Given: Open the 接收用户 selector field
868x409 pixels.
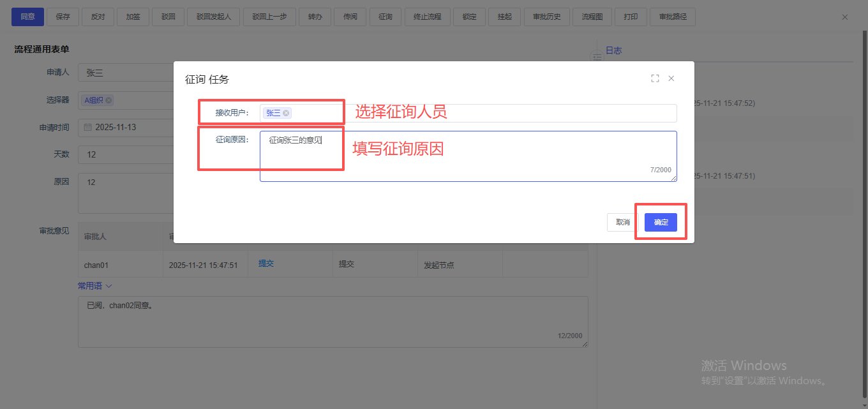Looking at the screenshot, I should [479, 113].
